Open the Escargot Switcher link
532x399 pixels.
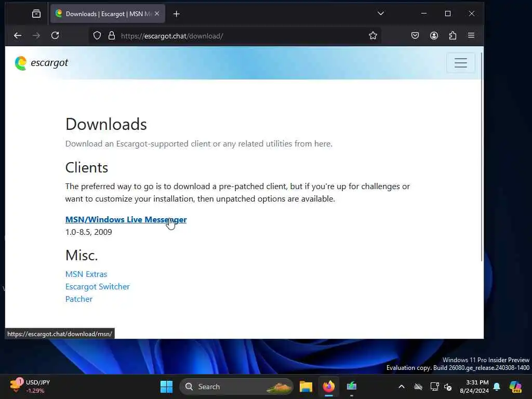click(97, 287)
